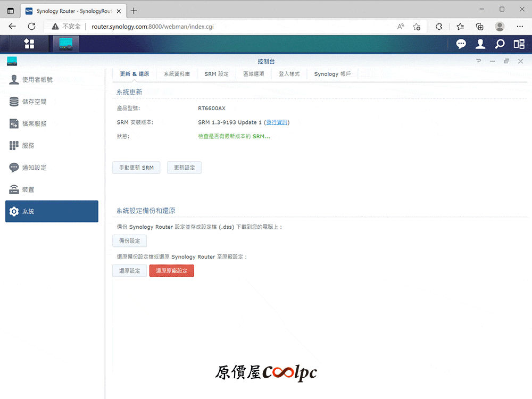Select 使用者帳號 in the sidebar
532x399 pixels.
(x=52, y=79)
